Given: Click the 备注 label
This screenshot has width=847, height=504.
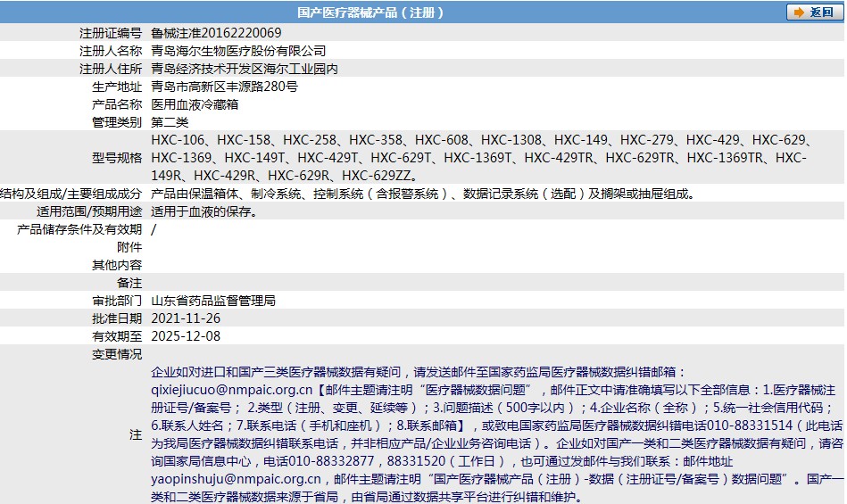Looking at the screenshot, I should tap(129, 282).
